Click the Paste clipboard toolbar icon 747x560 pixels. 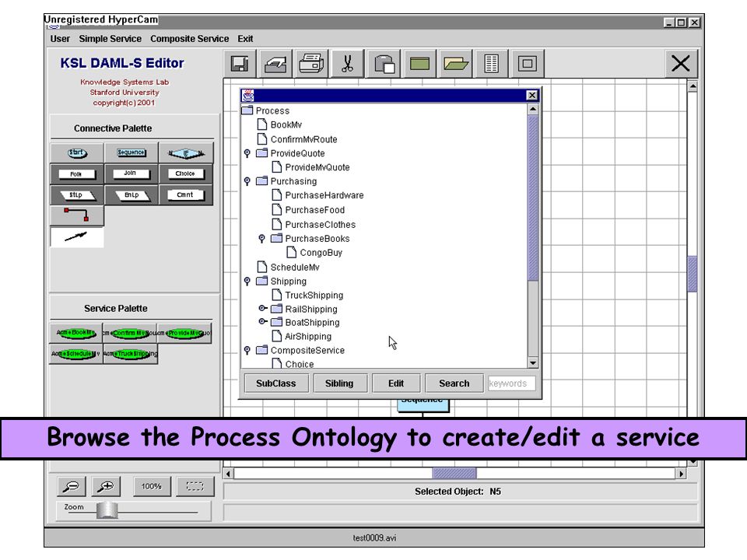[384, 63]
